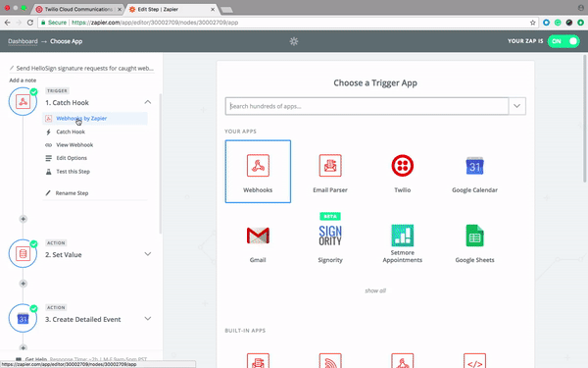This screenshot has width=588, height=368.
Task: Click the built-in Webhooks app icon at bottom
Action: point(403,361)
